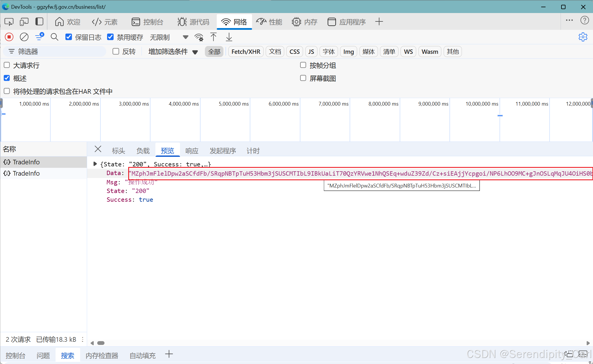Uncheck the 保留日志 checkbox
The image size is (593, 364).
tap(69, 37)
